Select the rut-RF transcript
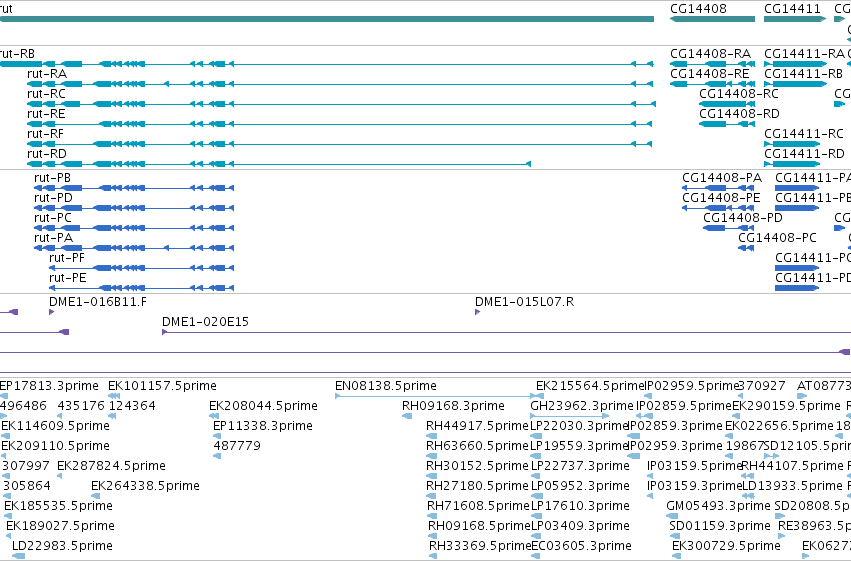This screenshot has width=851, height=561. (340, 144)
